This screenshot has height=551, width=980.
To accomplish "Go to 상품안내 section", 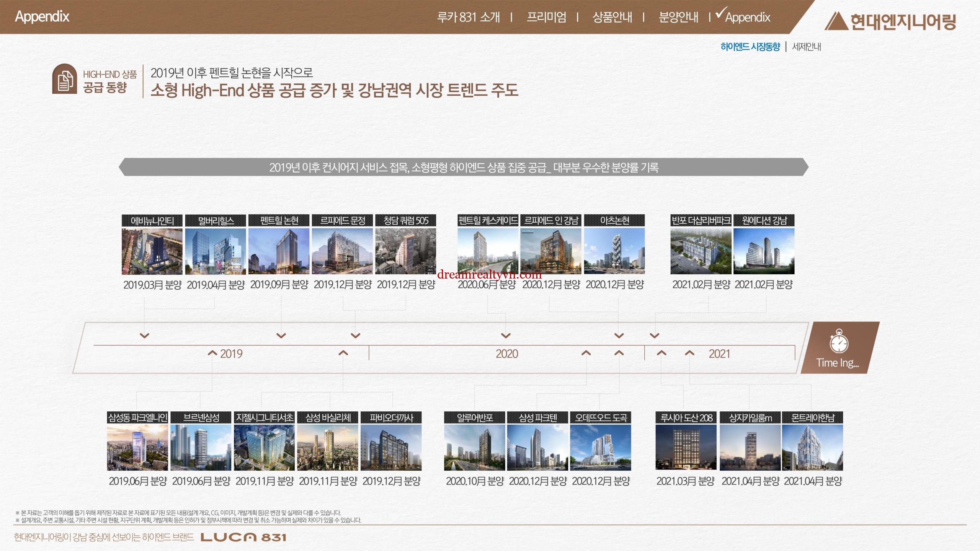I will point(612,17).
